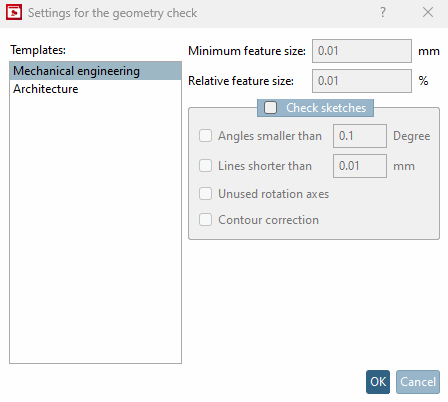The width and height of the screenshot is (448, 402).
Task: Click the Check sketches group label
Action: 326,108
